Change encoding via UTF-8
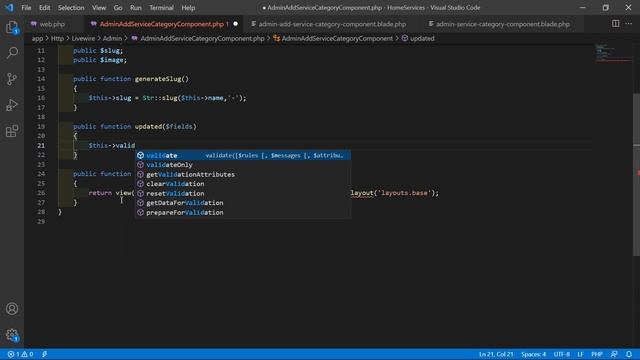The image size is (640, 360). click(x=562, y=354)
